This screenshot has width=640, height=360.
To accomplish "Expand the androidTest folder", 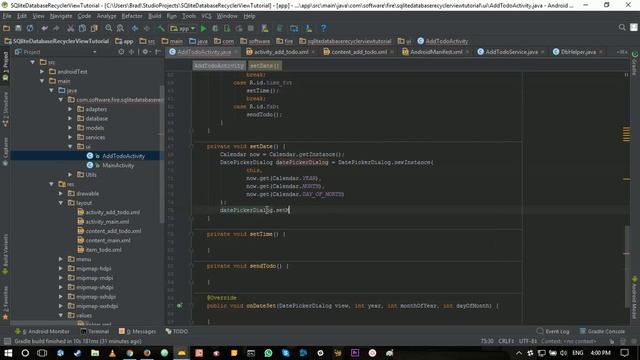I will 42,71.
